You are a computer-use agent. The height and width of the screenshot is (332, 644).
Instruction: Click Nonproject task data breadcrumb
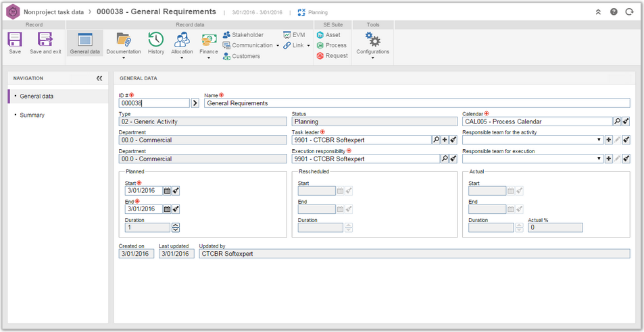(x=54, y=12)
